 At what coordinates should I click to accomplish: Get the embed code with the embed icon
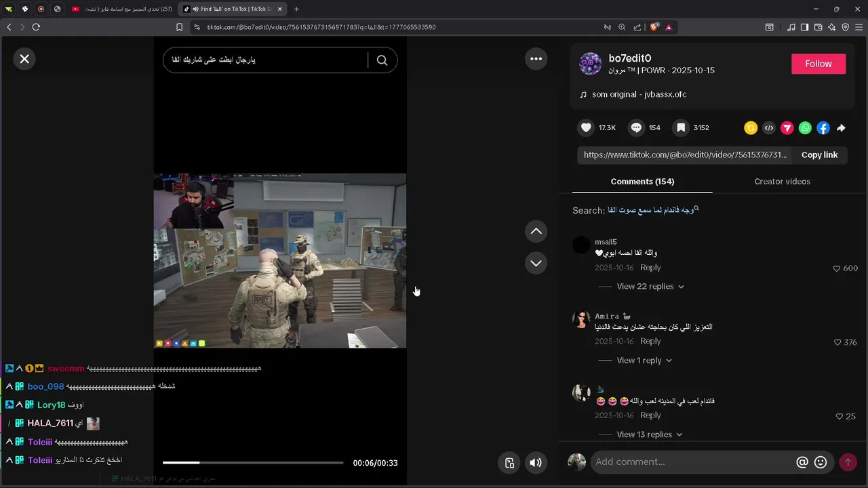[x=769, y=127]
